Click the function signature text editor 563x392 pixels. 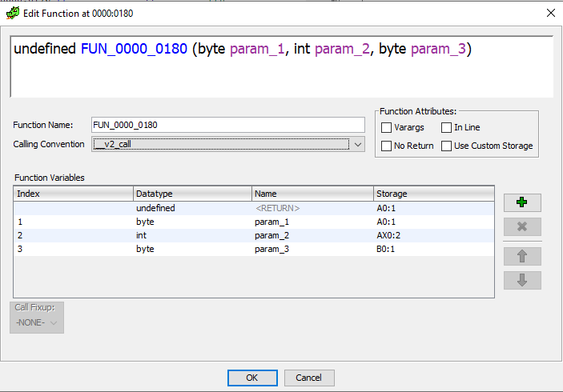pyautogui.click(x=282, y=66)
